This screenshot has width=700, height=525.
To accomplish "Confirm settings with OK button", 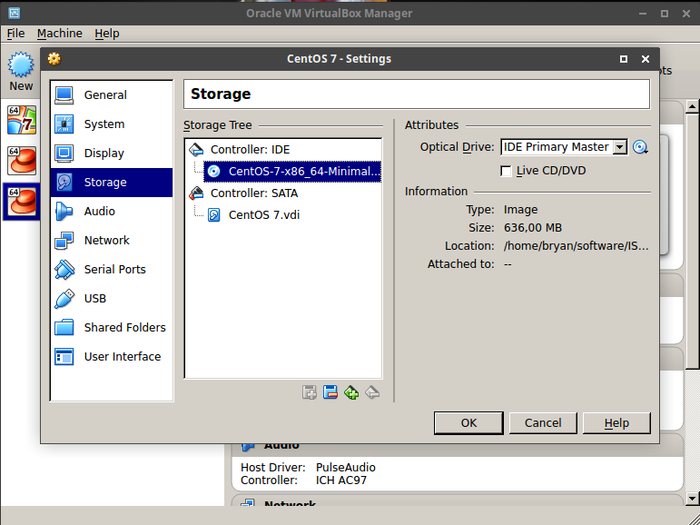I will click(x=469, y=423).
